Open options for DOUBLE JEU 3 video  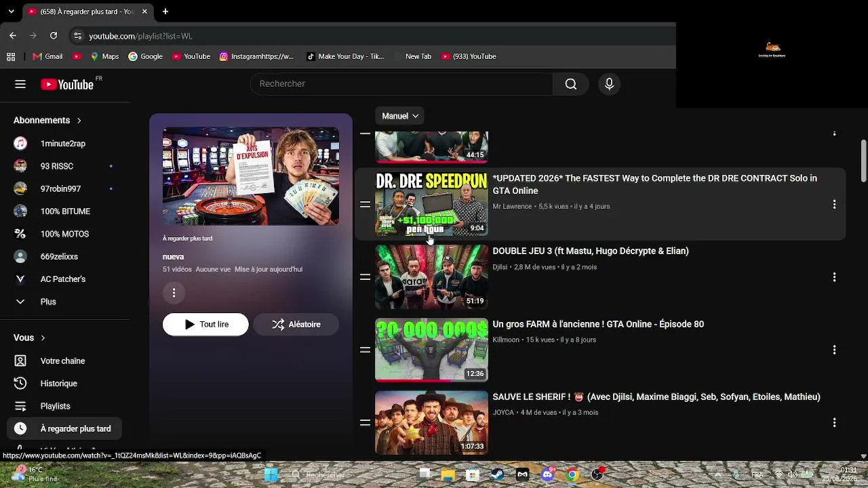pos(834,277)
